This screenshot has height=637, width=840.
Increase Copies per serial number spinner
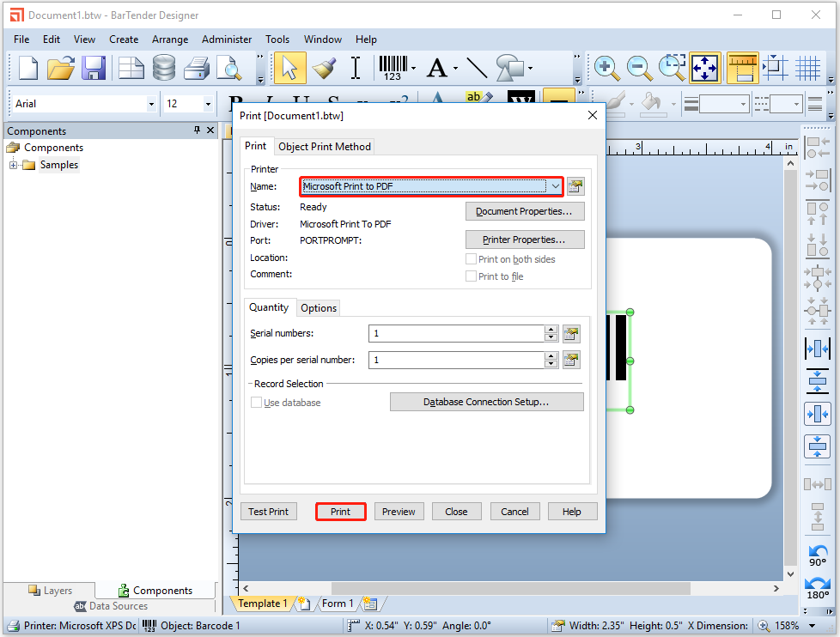tap(551, 355)
